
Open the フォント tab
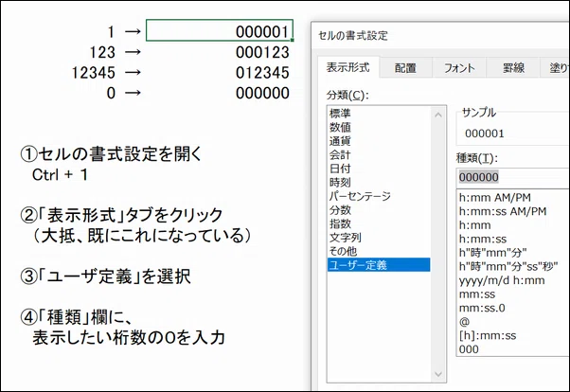pyautogui.click(x=459, y=68)
